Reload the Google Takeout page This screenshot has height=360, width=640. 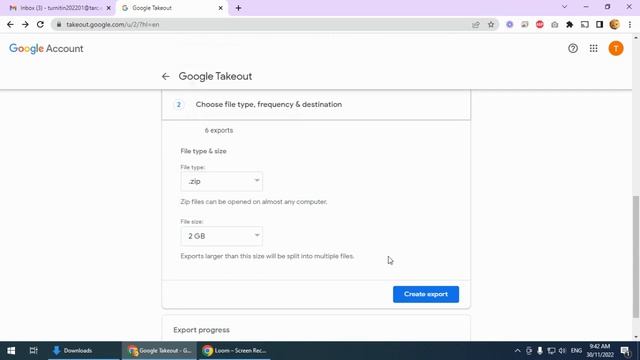40,24
